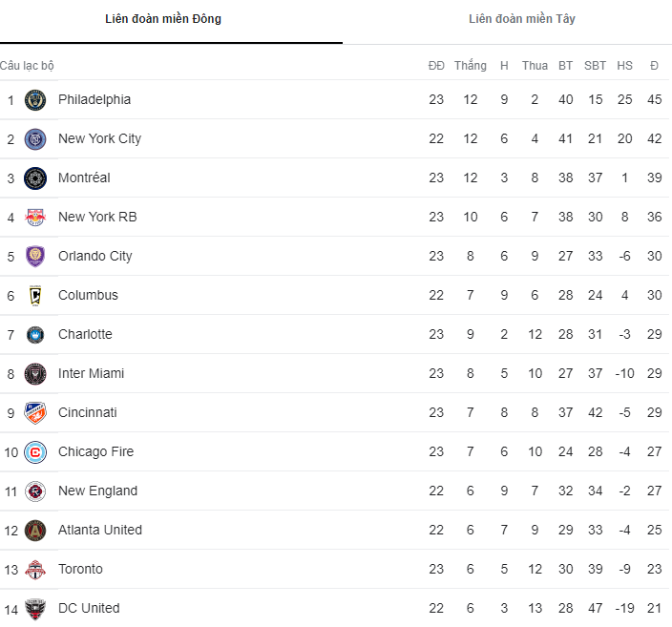Image resolution: width=672 pixels, height=627 pixels.
Task: Click the Thắng column header
Action: pyautogui.click(x=470, y=66)
